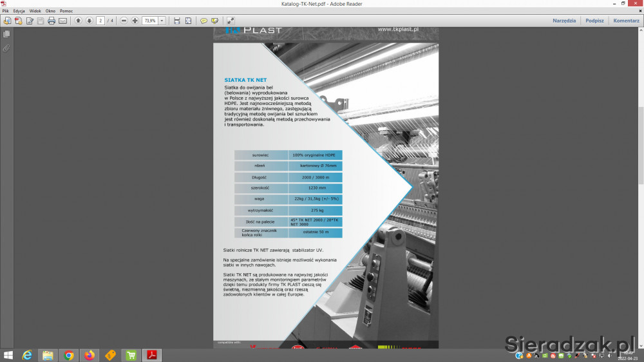Viewport: 644px width, 362px height.
Task: Add a sticky note comment
Action: point(204,21)
